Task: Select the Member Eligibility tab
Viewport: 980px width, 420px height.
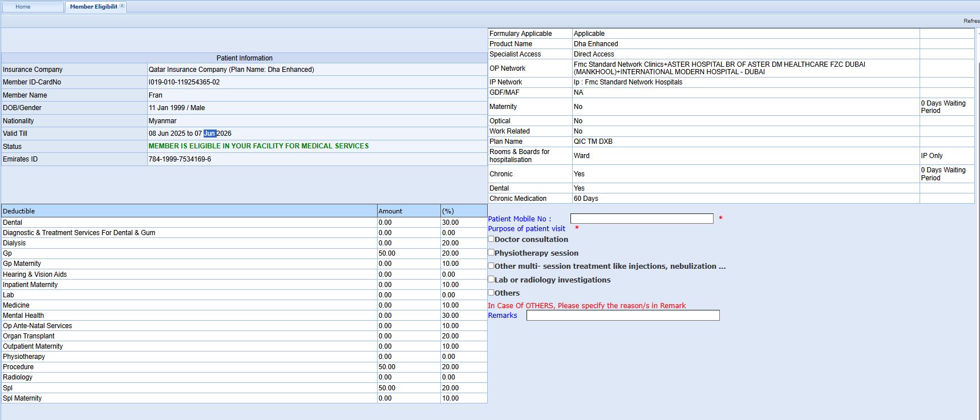Action: click(x=93, y=7)
